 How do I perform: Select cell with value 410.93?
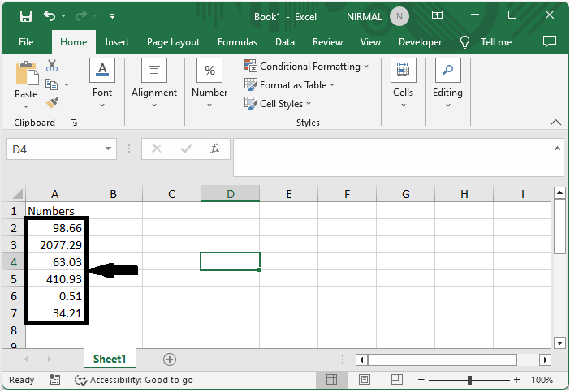55,279
